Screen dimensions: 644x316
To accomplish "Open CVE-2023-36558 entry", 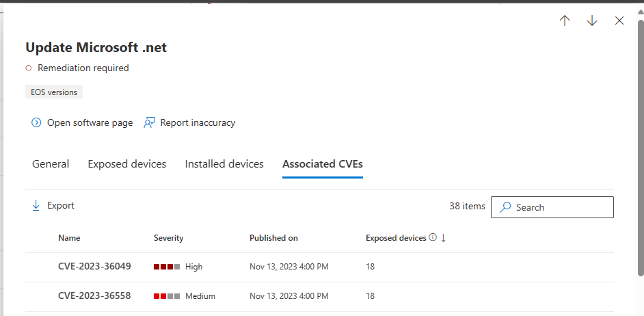I will pos(94,295).
